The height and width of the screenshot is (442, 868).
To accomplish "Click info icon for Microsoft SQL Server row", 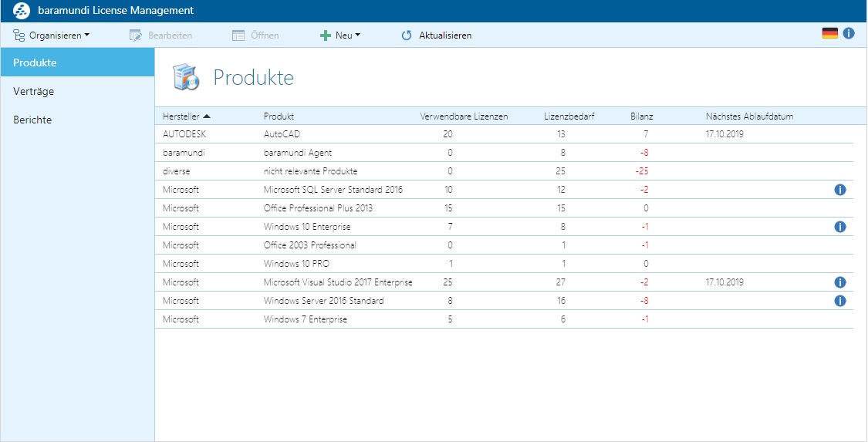I will (839, 190).
